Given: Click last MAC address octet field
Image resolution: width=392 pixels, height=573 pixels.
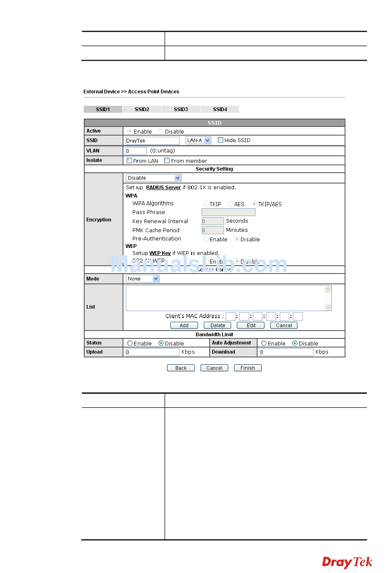Looking at the screenshot, I should (x=298, y=316).
